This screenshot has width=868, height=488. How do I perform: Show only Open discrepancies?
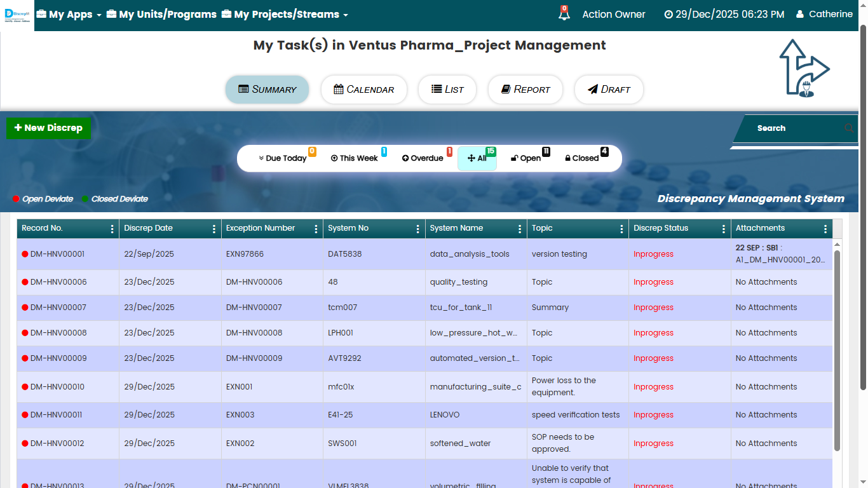pyautogui.click(x=526, y=158)
